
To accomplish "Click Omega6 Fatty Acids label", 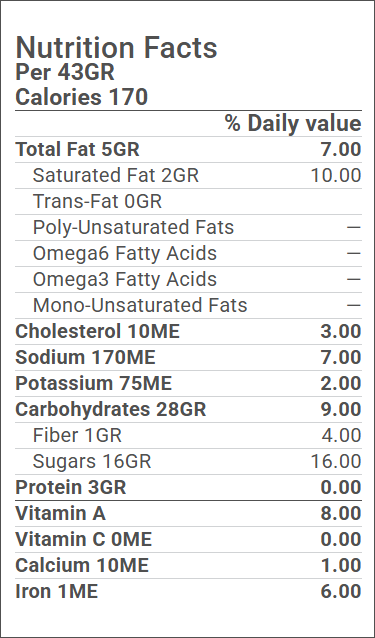I will pyautogui.click(x=124, y=253).
